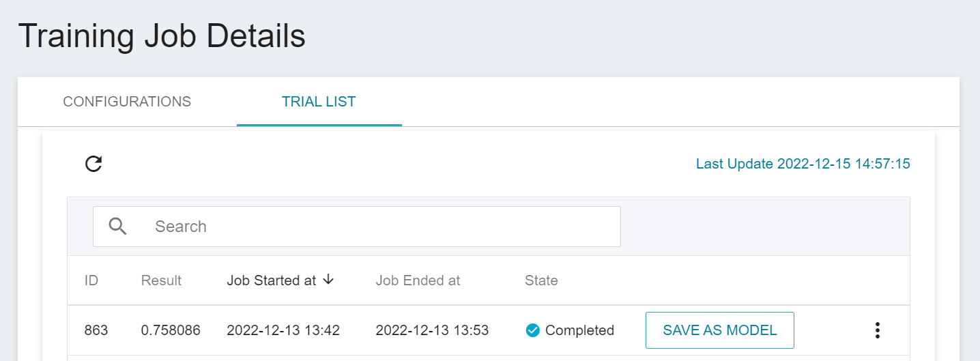The image size is (980, 361).
Task: Switch to the CONFIGURATIONS tab
Action: 127,102
